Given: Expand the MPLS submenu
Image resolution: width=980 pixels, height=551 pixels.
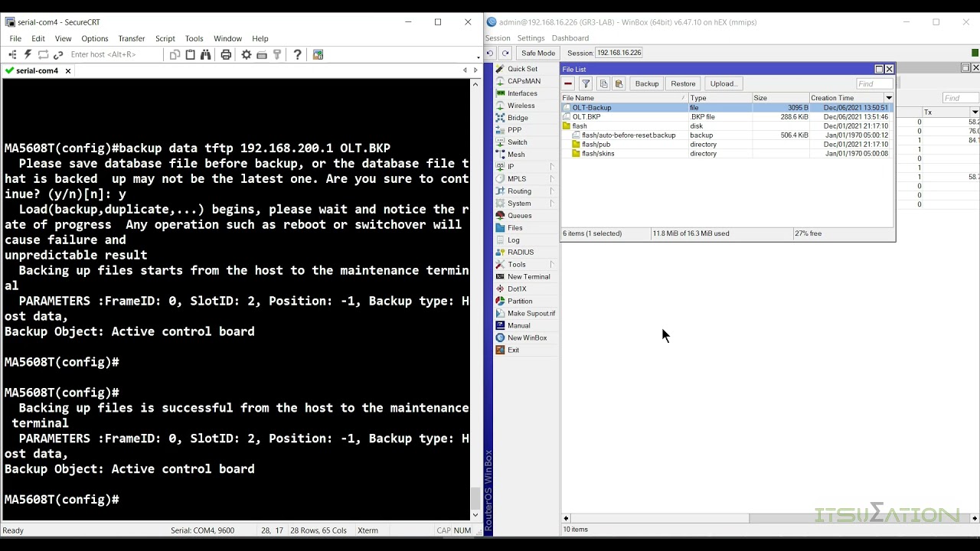Looking at the screenshot, I should 551,179.
